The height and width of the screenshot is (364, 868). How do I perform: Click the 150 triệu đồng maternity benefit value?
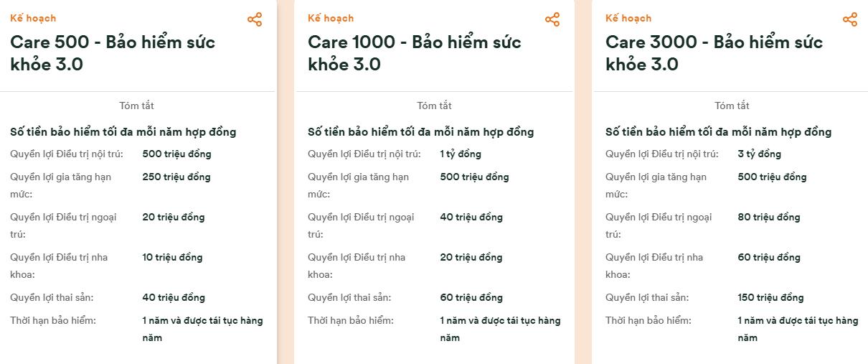click(770, 297)
